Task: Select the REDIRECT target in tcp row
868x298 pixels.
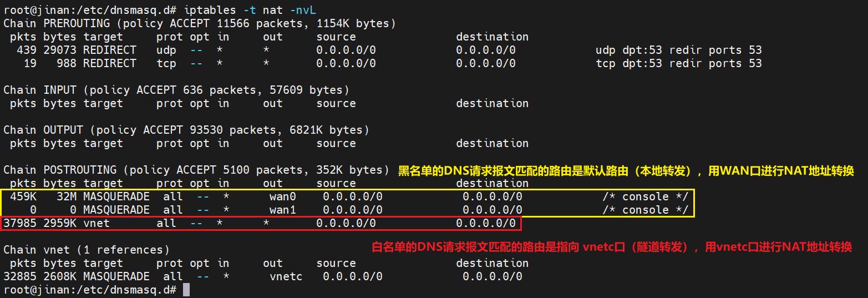Action: coord(109,63)
